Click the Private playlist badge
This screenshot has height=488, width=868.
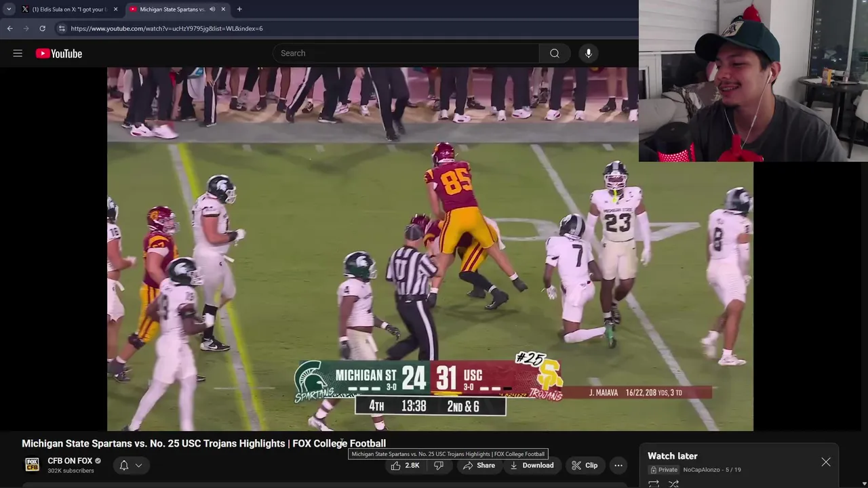click(x=664, y=470)
